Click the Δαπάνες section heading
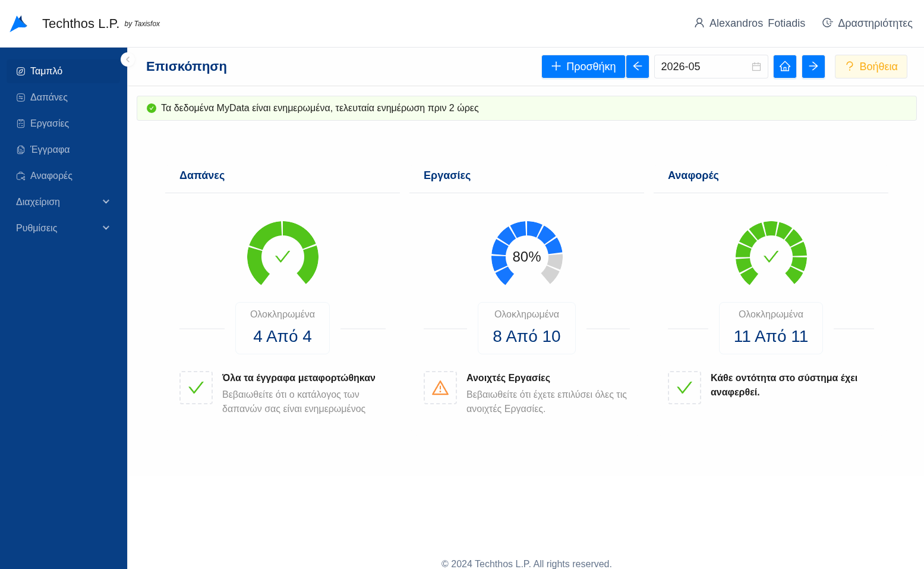Image resolution: width=924 pixels, height=569 pixels. 202,175
